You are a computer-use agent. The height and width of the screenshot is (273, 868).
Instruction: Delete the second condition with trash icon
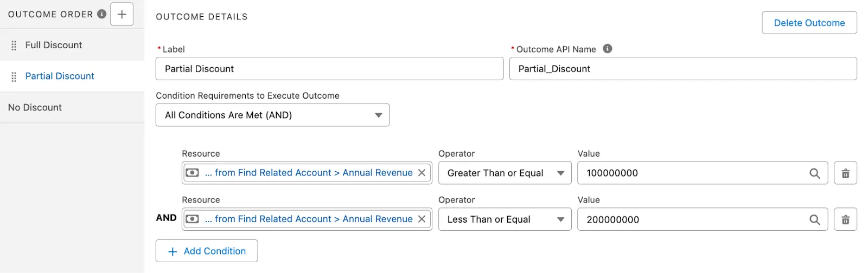(845, 219)
